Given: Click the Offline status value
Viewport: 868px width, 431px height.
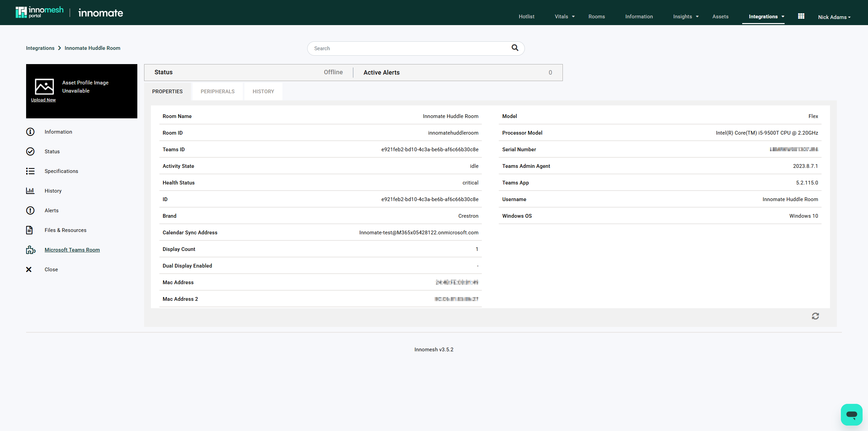Looking at the screenshot, I should [x=333, y=72].
